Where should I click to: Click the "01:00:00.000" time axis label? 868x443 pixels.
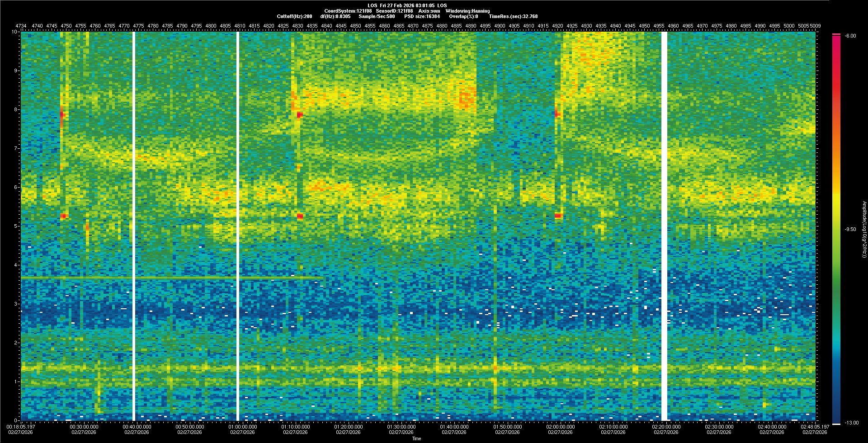pyautogui.click(x=243, y=426)
